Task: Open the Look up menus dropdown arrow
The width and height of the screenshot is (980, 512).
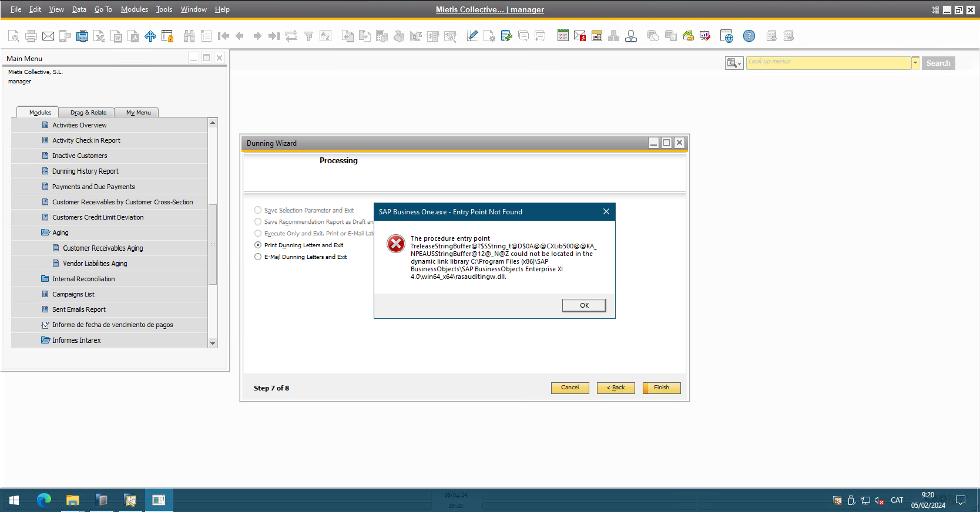Action: (x=915, y=63)
